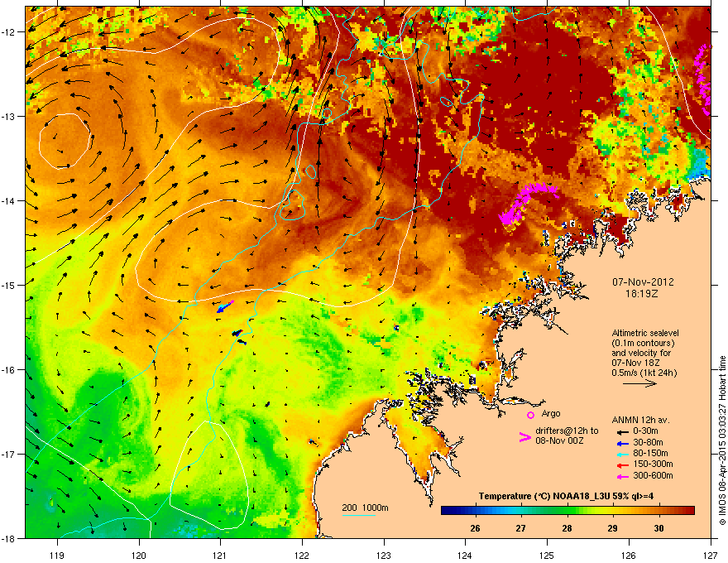Click the '126' longitude axis label
Image resolution: width=728 pixels, height=563 pixels.
(629, 555)
